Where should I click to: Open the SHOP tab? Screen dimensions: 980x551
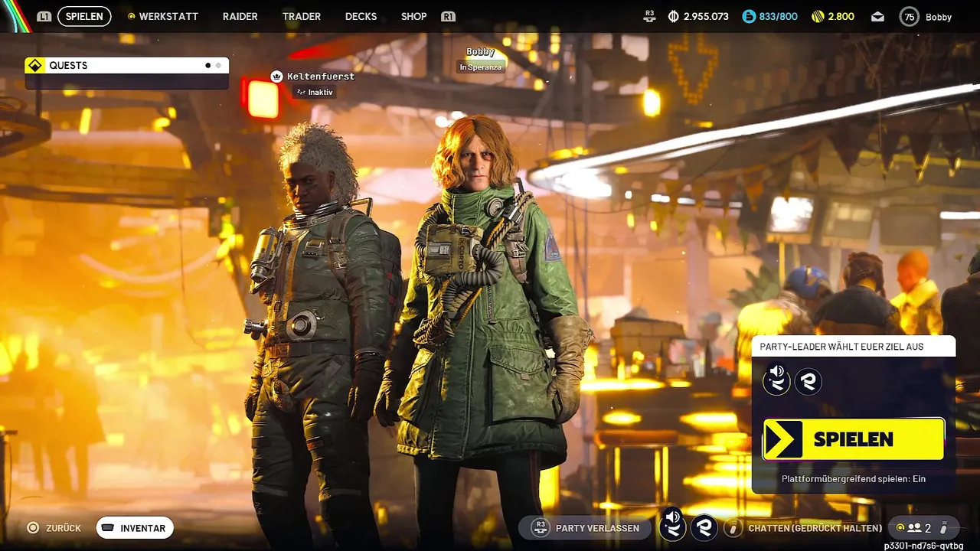(x=414, y=16)
